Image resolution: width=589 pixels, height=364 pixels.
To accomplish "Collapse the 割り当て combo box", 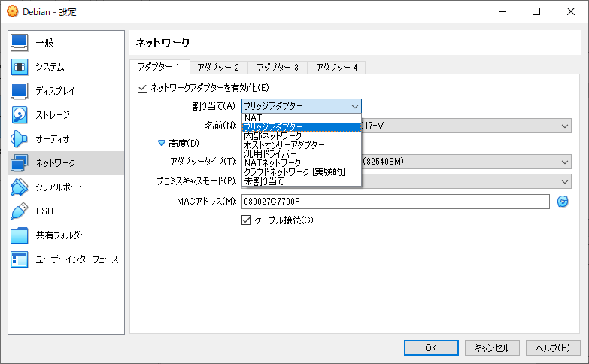I will 301,106.
